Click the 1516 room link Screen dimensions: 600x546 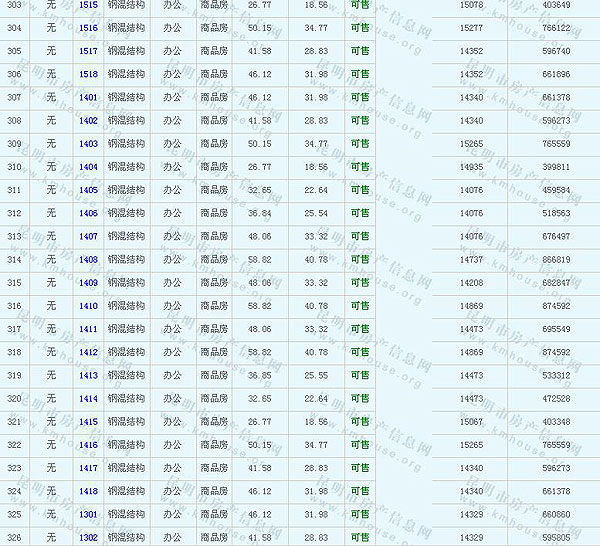[x=88, y=28]
